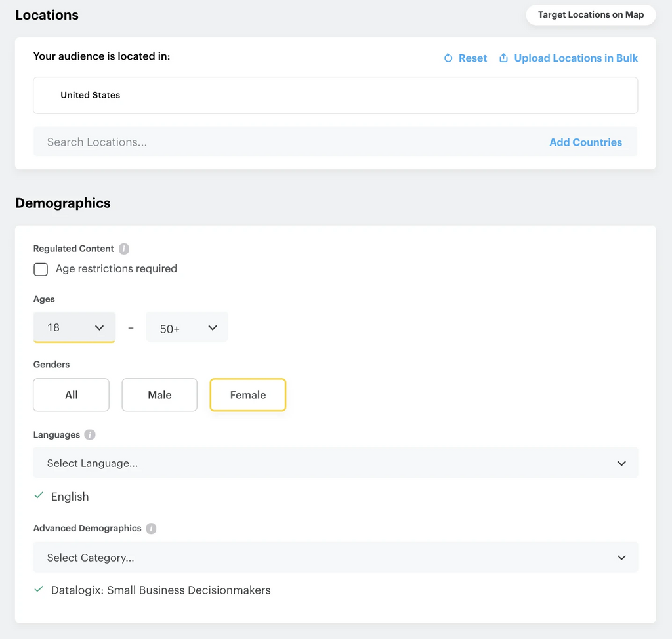The image size is (672, 639).
Task: Expand the Select Language dropdown
Action: [335, 463]
